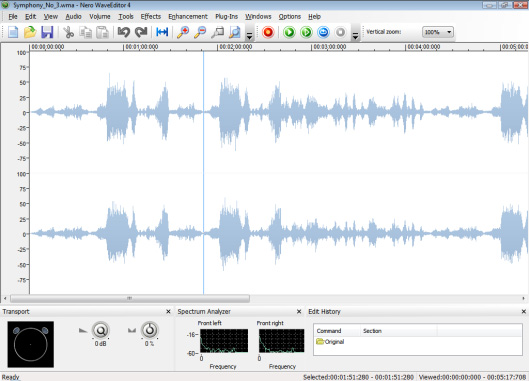The width and height of the screenshot is (529, 381).
Task: Expand playback toolbar overflow arrow
Action: pyautogui.click(x=355, y=35)
